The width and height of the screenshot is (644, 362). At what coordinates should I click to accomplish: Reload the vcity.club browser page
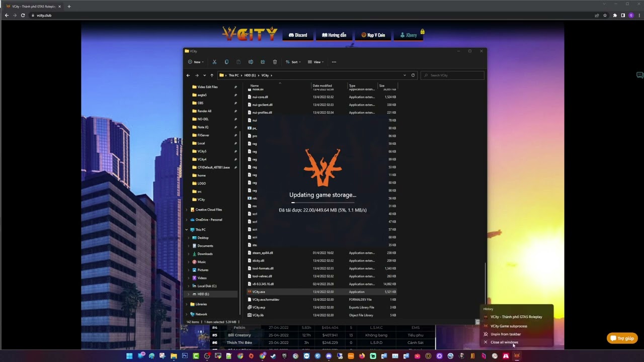click(x=23, y=15)
